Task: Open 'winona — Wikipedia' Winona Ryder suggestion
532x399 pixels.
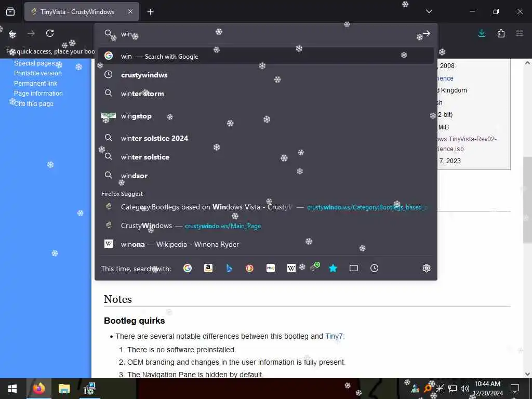Action: click(266, 244)
